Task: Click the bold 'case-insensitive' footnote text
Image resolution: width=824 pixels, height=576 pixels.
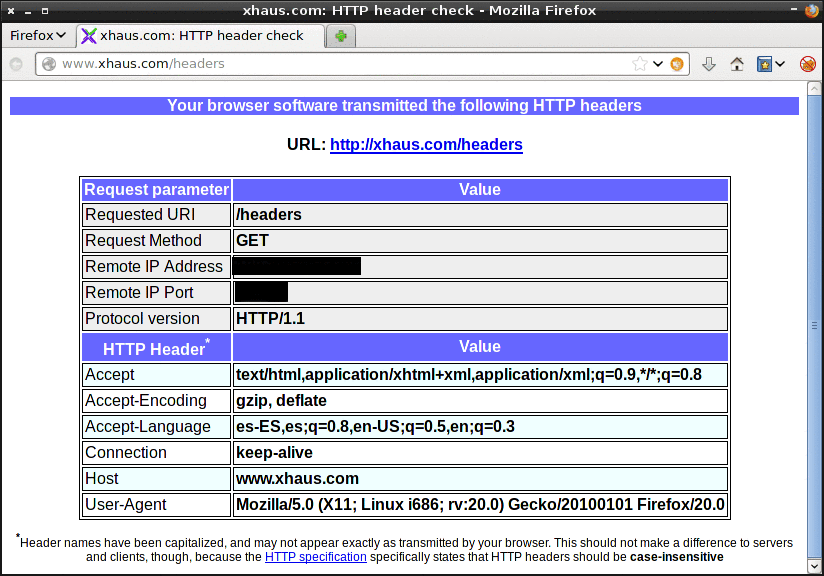Action: tap(677, 557)
